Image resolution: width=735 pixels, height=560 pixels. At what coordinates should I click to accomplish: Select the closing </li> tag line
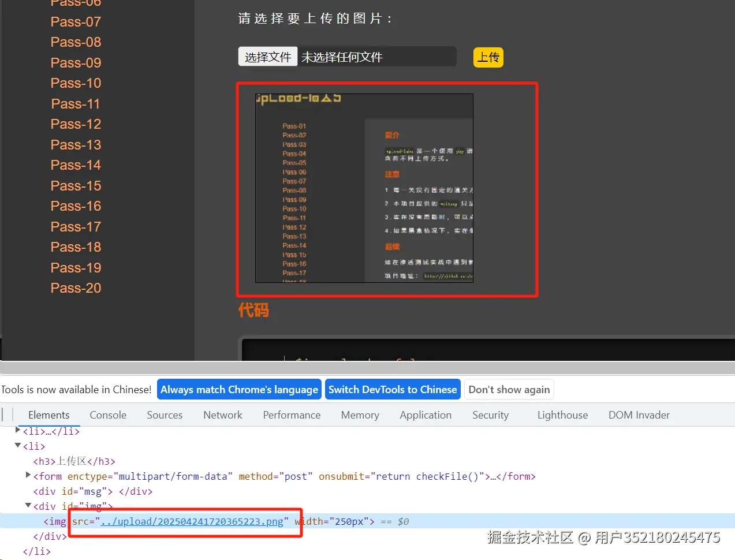36,551
